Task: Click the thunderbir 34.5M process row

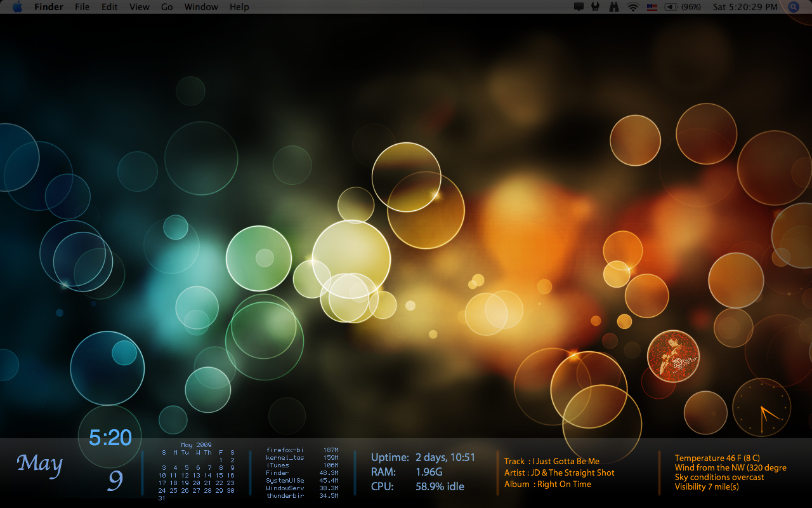Action: [302, 496]
